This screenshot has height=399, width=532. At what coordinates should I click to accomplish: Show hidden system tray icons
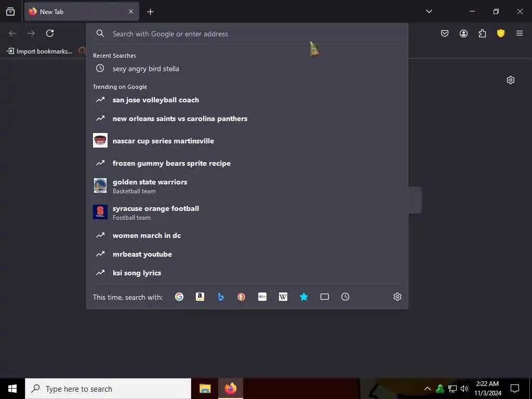pos(428,389)
